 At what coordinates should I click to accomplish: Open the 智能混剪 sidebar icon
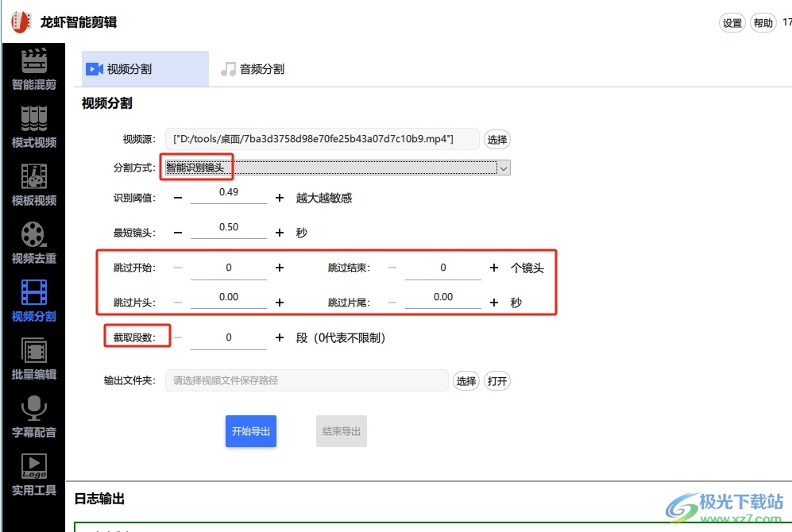pos(33,62)
